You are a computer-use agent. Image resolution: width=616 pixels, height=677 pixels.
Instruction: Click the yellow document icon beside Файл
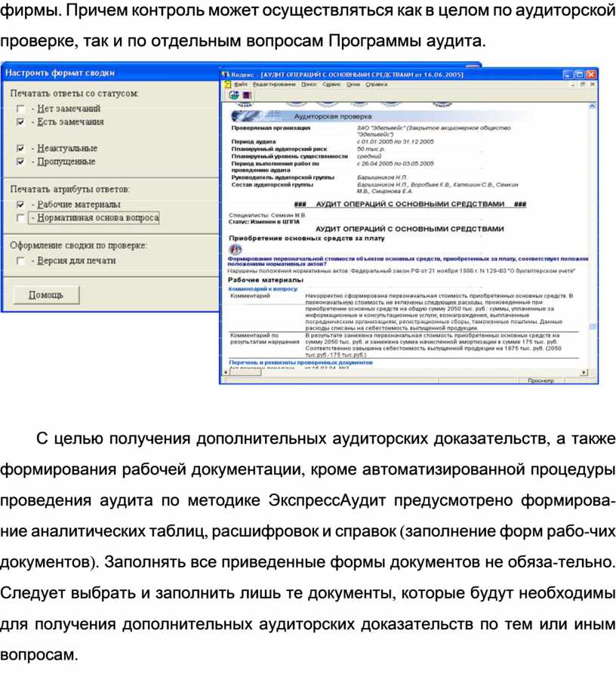pos(229,85)
